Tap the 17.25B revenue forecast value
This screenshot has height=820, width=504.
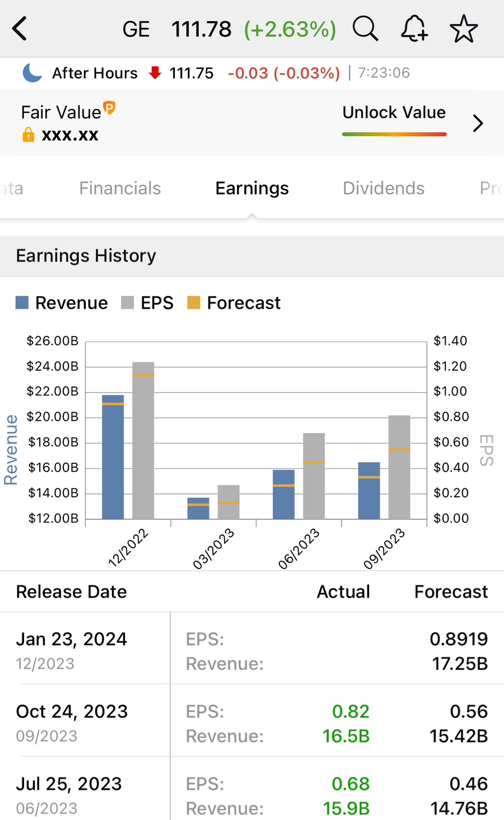[x=460, y=664]
